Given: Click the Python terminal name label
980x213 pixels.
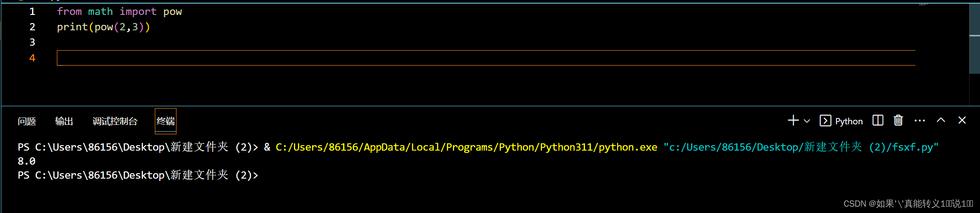Looking at the screenshot, I should click(x=849, y=121).
